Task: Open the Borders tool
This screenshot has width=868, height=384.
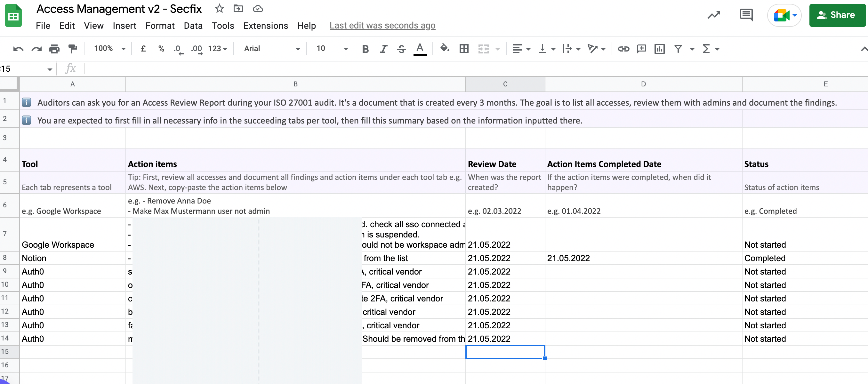Action: (x=464, y=49)
